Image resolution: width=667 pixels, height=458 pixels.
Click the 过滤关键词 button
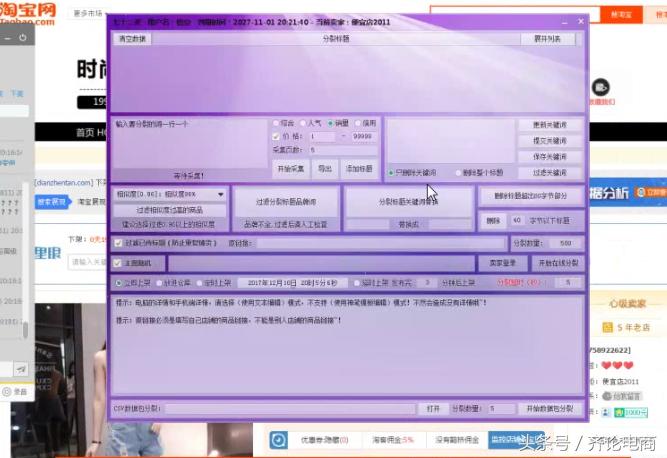(x=550, y=173)
